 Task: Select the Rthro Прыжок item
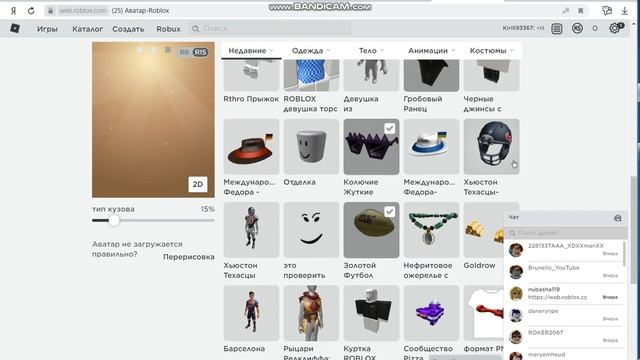251,75
